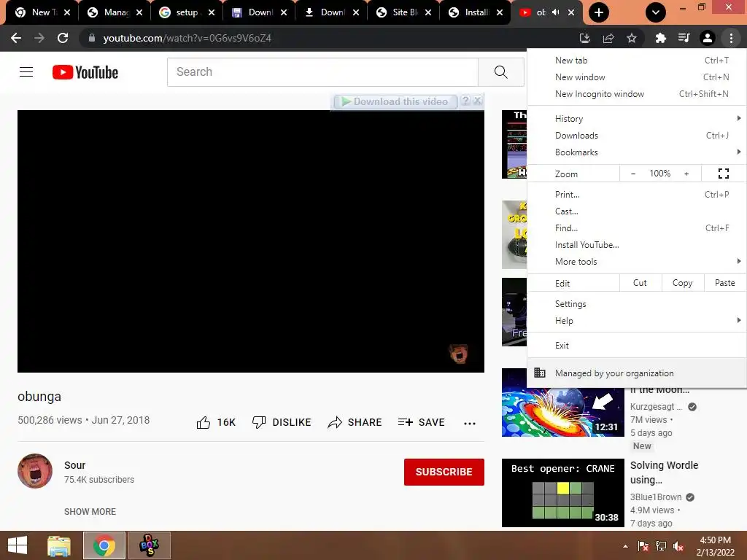Click Download this video button
This screenshot has height=560, width=747.
click(395, 101)
